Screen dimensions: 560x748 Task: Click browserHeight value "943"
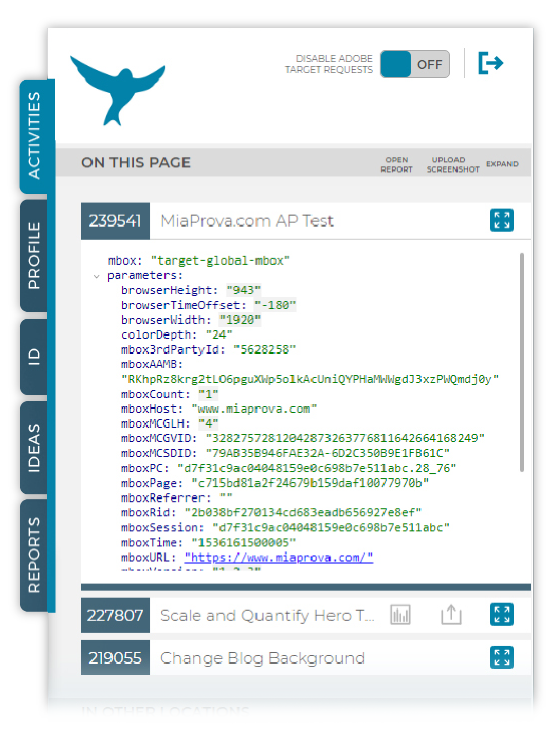point(244,290)
